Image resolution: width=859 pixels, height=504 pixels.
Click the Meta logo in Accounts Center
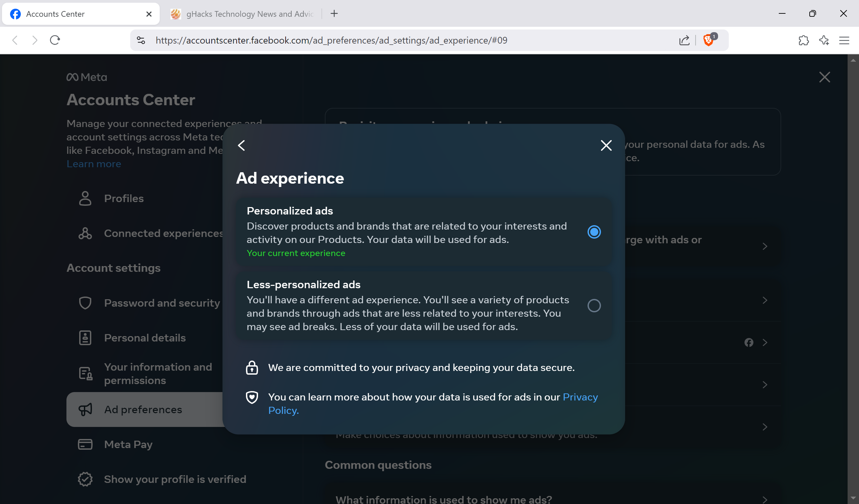86,77
